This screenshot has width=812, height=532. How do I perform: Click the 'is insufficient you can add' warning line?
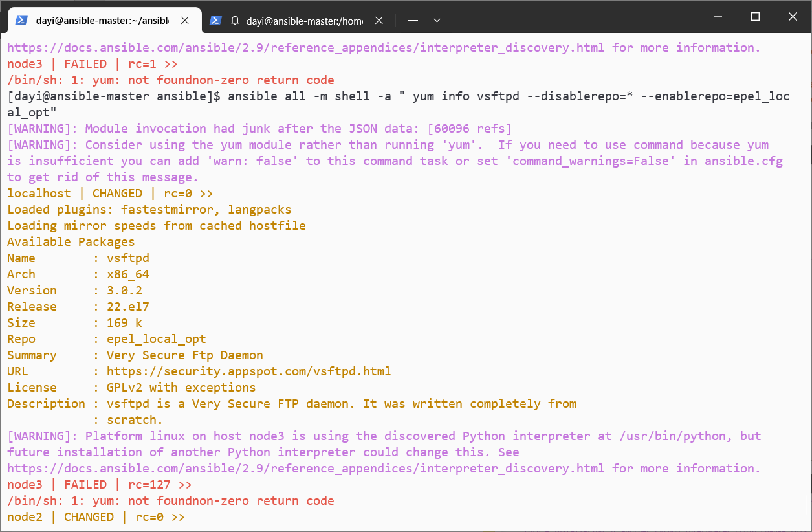point(395,161)
